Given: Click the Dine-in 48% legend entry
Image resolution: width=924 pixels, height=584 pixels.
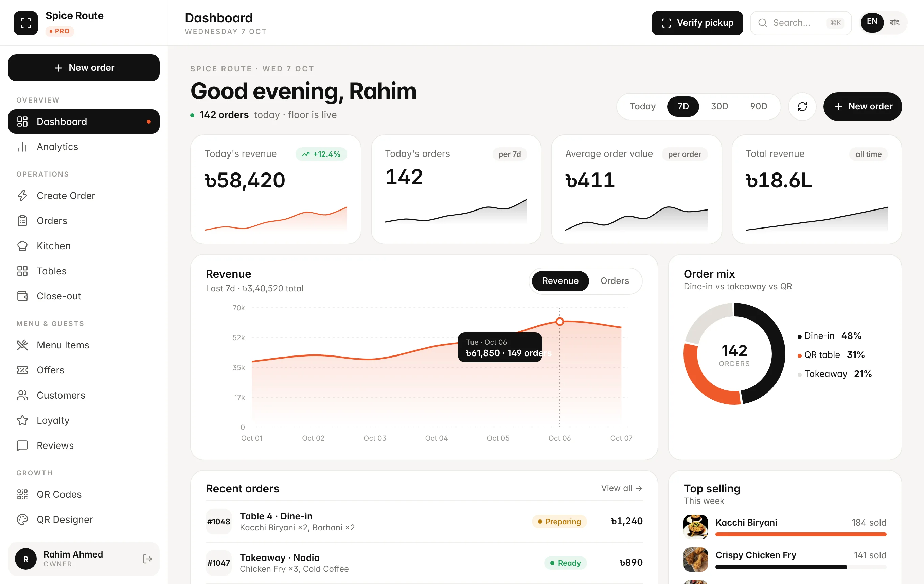Looking at the screenshot, I should point(829,336).
